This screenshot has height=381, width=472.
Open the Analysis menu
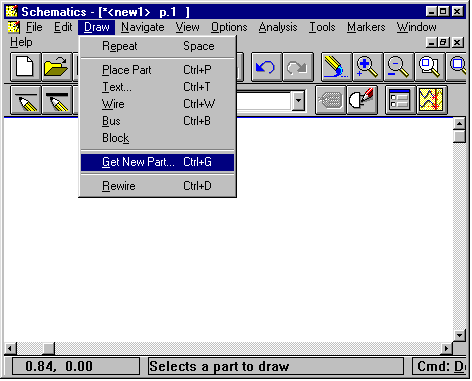coord(278,27)
